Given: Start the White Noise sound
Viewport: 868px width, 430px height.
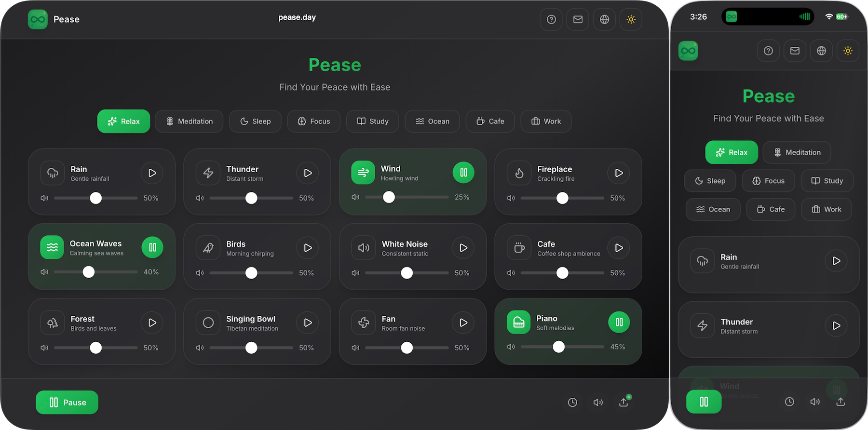Looking at the screenshot, I should (x=463, y=248).
